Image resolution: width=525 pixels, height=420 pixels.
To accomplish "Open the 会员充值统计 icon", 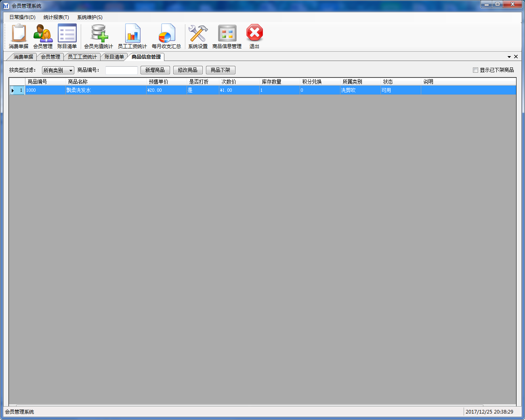I will (x=98, y=36).
